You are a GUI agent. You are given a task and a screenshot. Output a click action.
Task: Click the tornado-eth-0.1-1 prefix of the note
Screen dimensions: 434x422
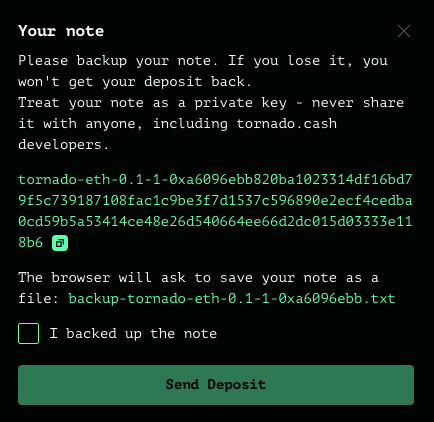(x=85, y=180)
